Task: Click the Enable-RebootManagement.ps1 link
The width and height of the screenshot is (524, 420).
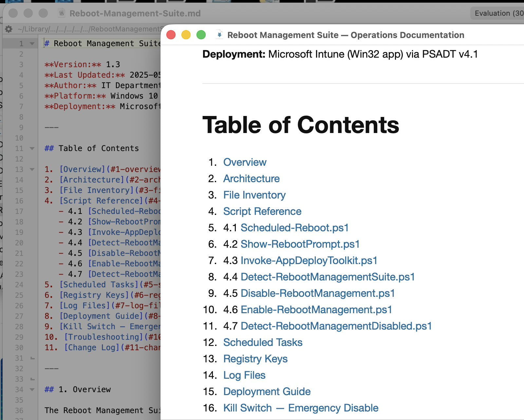Action: pyautogui.click(x=316, y=310)
